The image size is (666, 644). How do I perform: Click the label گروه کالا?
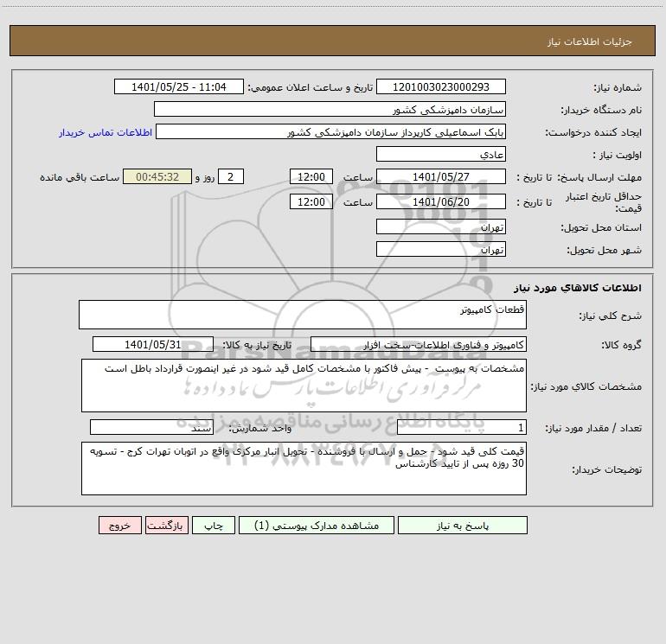[621, 345]
